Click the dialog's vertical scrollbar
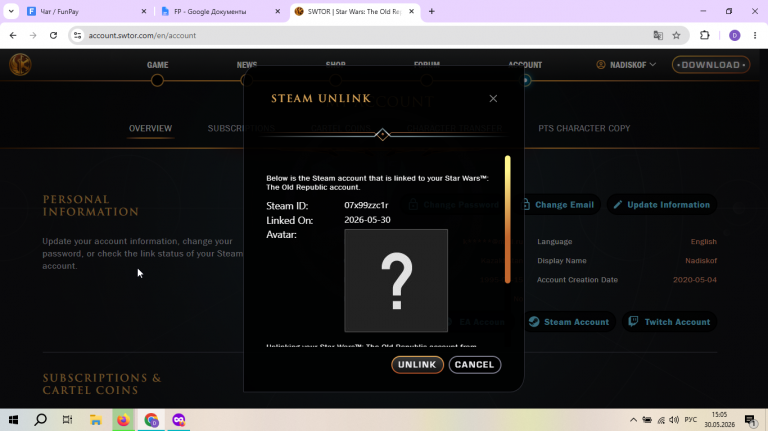 507,219
